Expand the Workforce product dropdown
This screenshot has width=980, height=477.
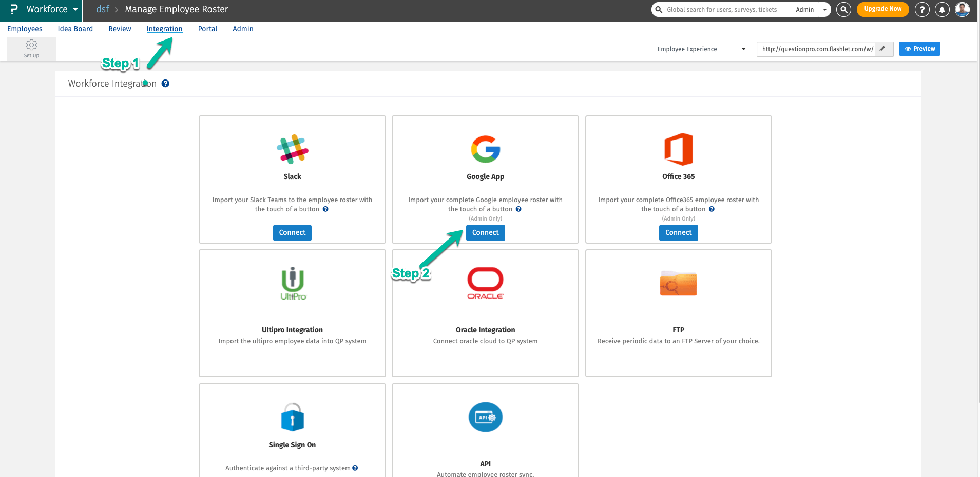(x=75, y=9)
